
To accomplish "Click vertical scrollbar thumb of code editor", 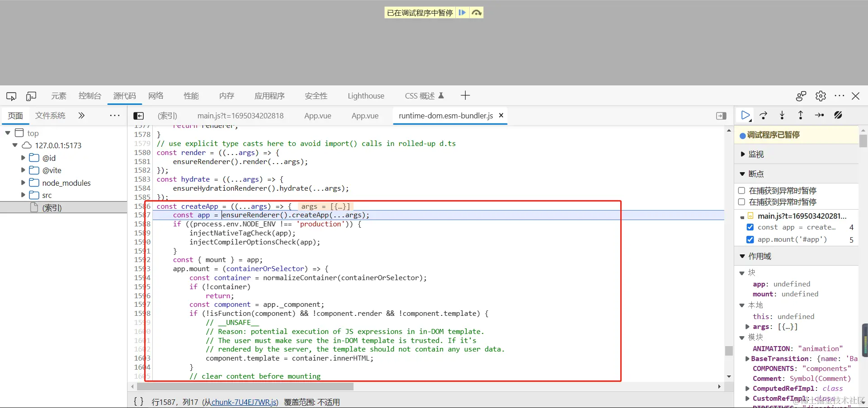I will 729,351.
